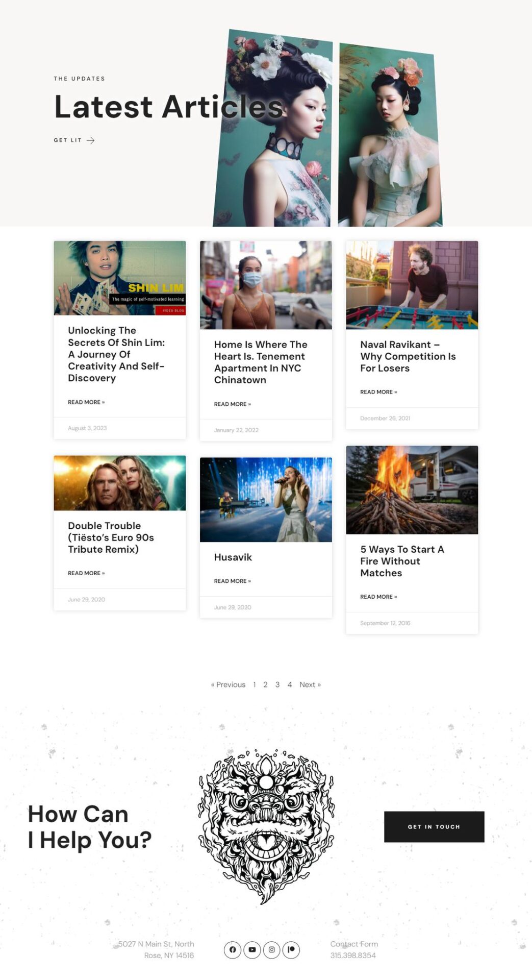Open the campfire article thumbnail
The height and width of the screenshot is (980, 532).
tap(412, 490)
